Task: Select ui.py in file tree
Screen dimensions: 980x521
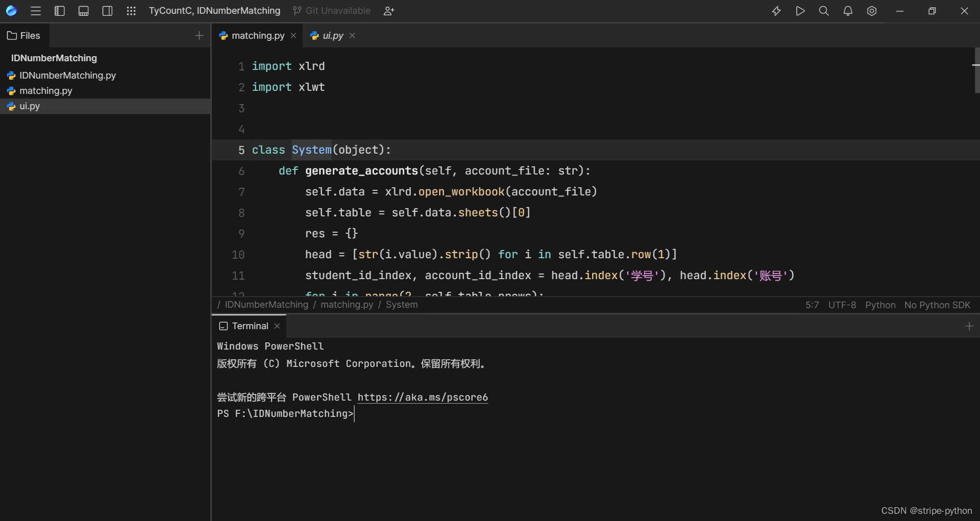Action: pos(105,106)
